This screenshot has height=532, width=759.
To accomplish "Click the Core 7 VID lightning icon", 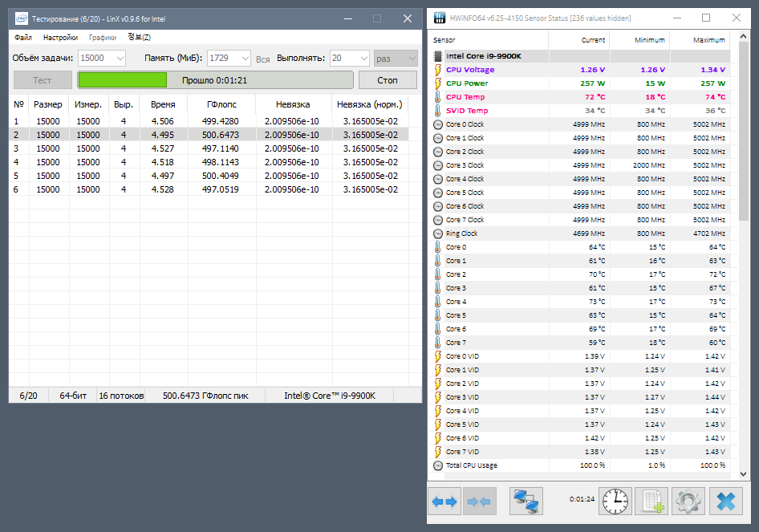I will [x=437, y=452].
